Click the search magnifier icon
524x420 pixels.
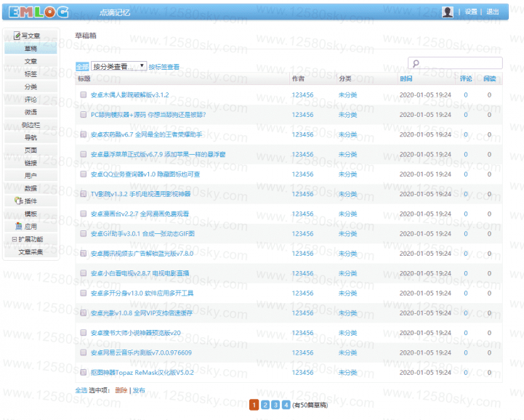416,63
